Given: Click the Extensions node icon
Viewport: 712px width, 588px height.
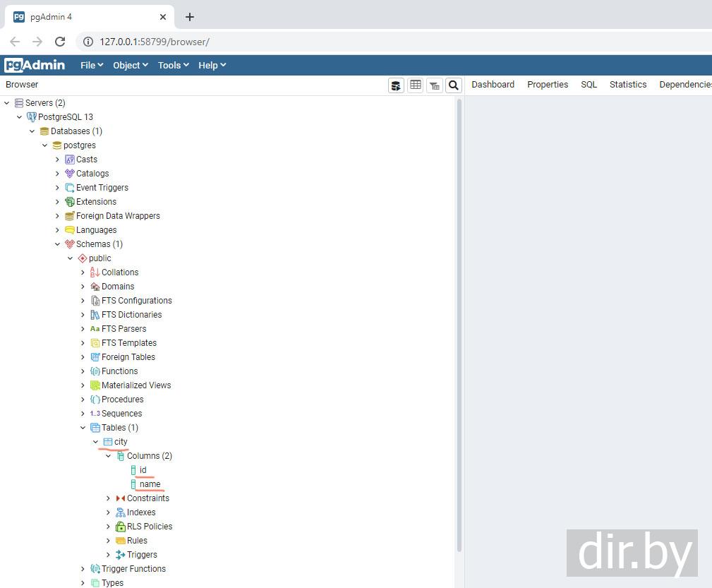Looking at the screenshot, I should pos(70,202).
